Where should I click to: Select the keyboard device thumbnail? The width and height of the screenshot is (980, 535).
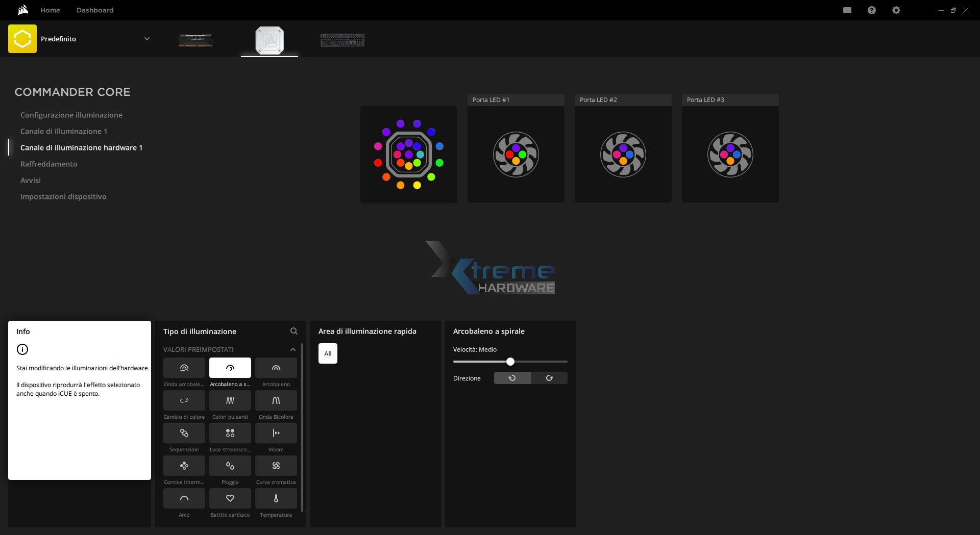click(x=342, y=40)
